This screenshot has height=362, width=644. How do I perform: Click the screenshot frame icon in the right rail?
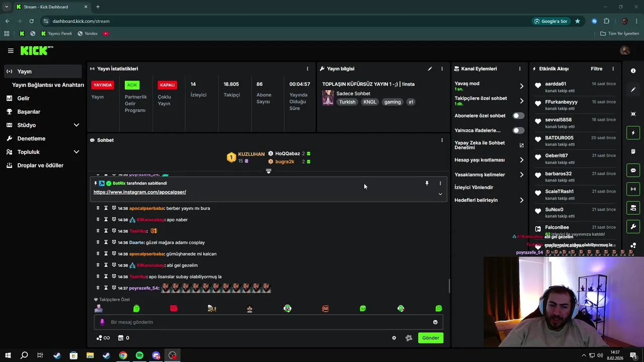(633, 114)
